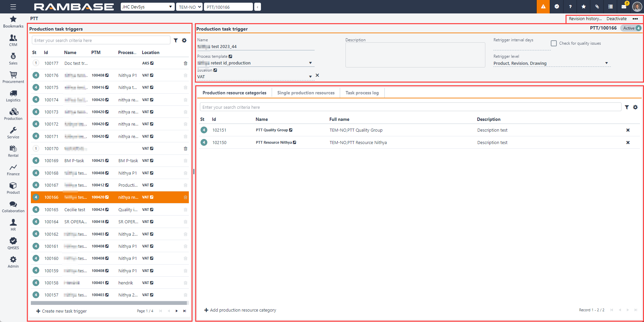Switch to Single production resources tab
The image size is (644, 322).
point(306,93)
